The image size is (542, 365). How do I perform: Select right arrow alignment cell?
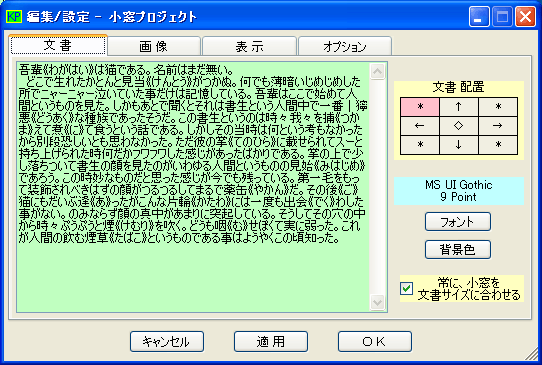click(498, 125)
